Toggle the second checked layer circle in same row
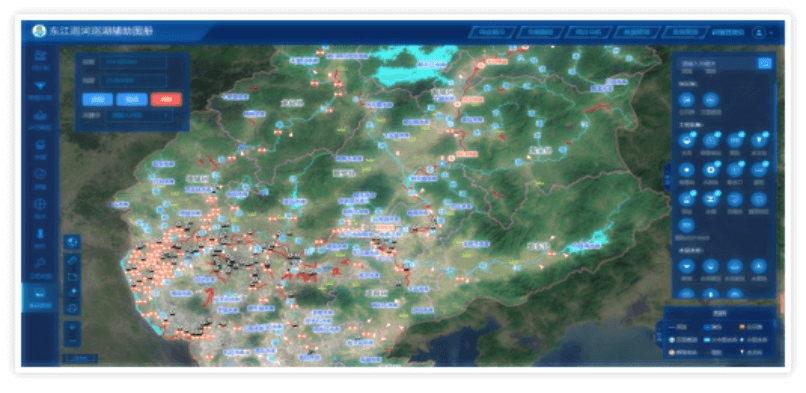 [711, 140]
